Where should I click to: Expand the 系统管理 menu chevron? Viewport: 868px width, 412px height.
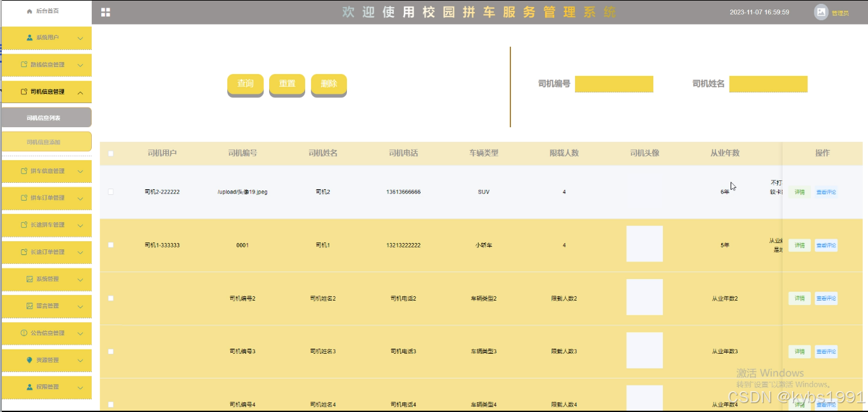pyautogui.click(x=80, y=280)
